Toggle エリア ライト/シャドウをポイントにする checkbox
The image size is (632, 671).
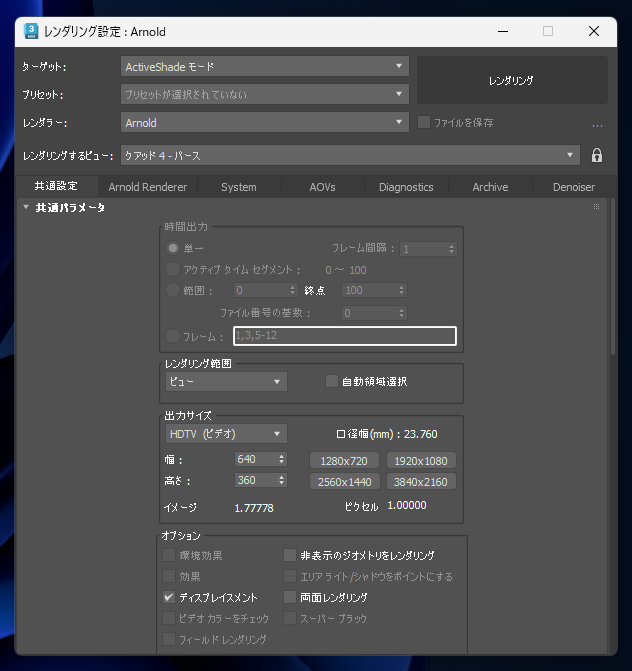(290, 576)
